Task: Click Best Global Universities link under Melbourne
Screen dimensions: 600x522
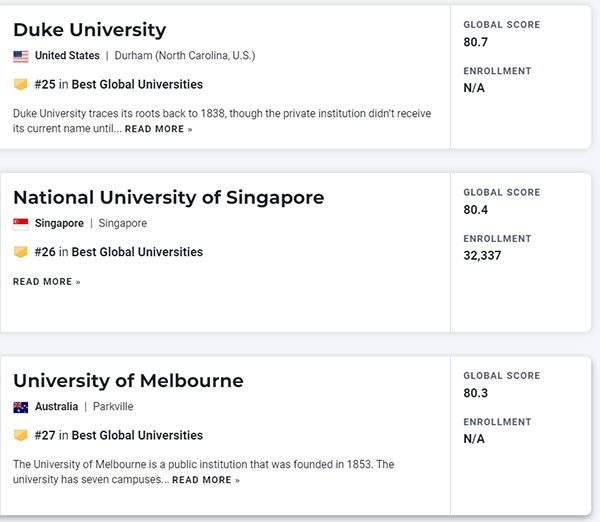Action: (x=137, y=435)
